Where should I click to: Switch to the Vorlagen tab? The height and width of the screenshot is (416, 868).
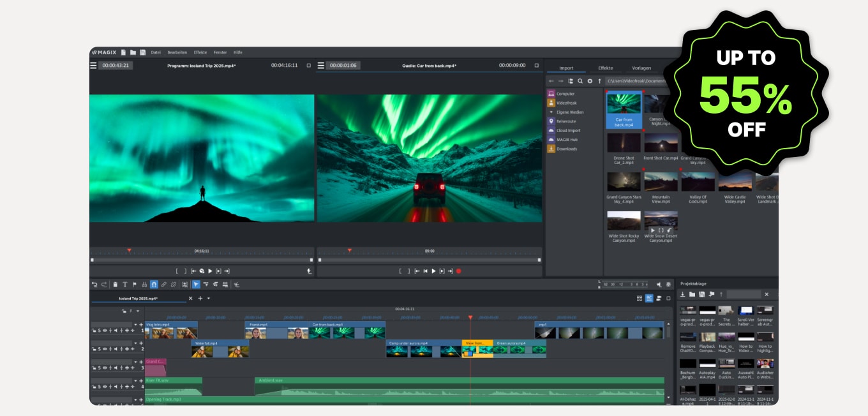tap(641, 68)
